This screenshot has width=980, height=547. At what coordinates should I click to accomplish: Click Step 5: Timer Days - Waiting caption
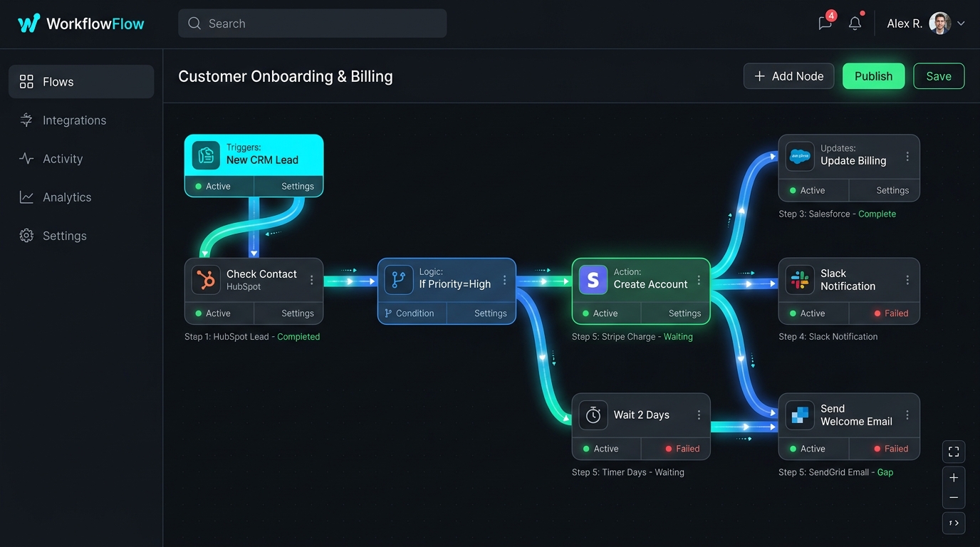click(628, 472)
